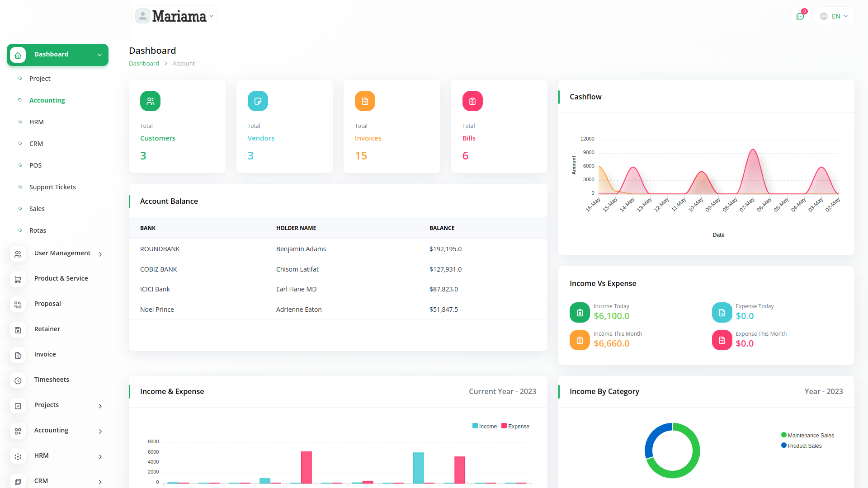Screen dimensions: 868x488
Task: Open the Retainer sidebar link
Action: [x=47, y=329]
